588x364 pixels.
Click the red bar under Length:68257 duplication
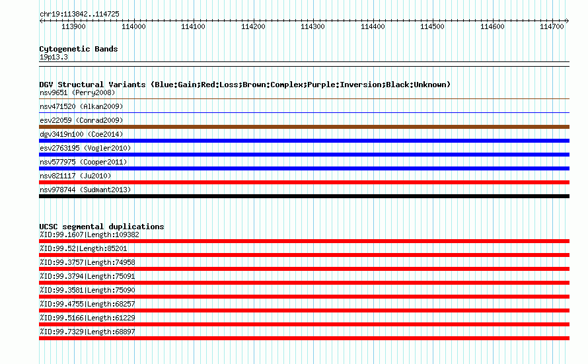coord(304,310)
